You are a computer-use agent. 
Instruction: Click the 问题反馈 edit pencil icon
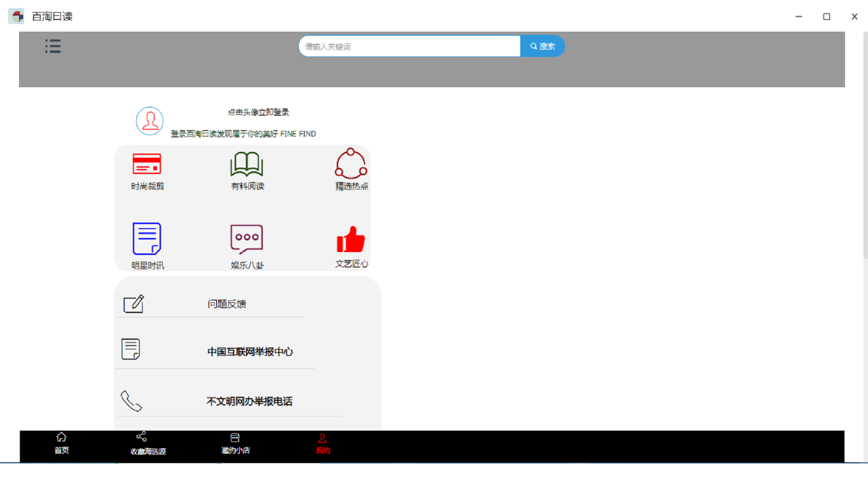[x=134, y=304]
